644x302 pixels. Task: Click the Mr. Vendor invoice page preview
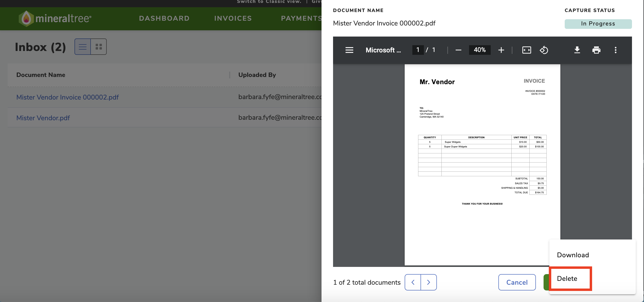pos(482,165)
